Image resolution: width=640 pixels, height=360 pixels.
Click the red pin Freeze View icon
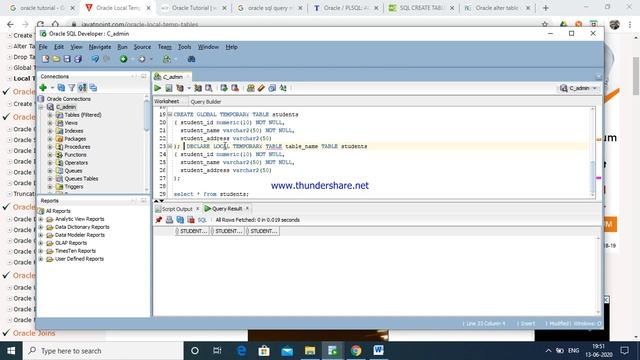pyautogui.click(x=159, y=220)
